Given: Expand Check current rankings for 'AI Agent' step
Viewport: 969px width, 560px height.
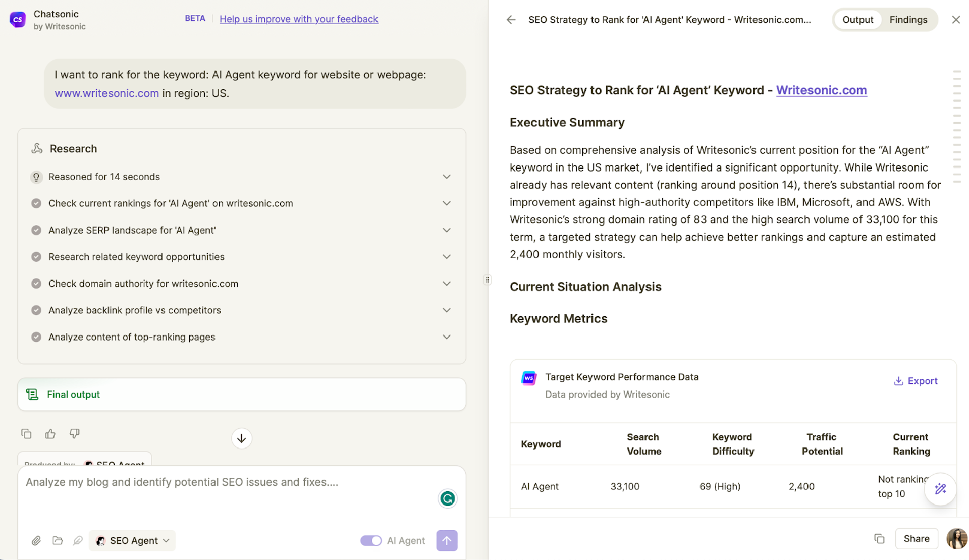Looking at the screenshot, I should (447, 203).
